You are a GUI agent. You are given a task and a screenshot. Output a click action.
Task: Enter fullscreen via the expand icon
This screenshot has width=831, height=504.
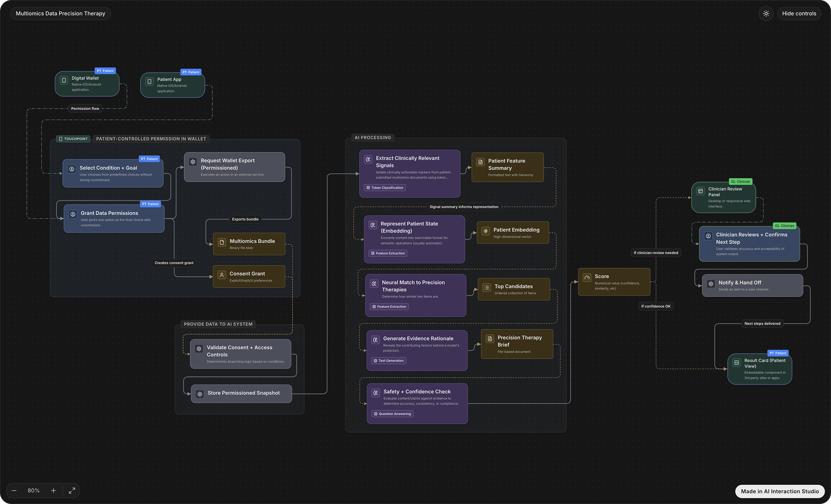72,490
